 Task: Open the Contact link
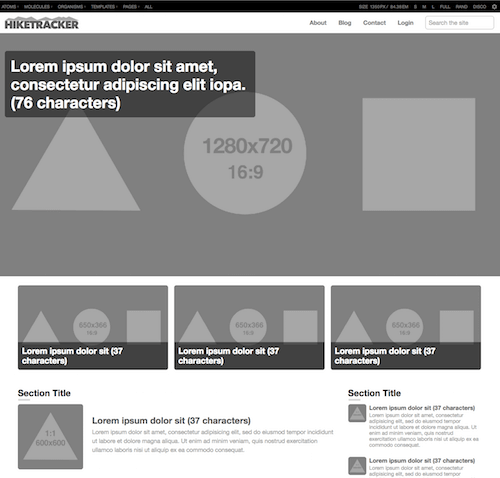(x=374, y=23)
